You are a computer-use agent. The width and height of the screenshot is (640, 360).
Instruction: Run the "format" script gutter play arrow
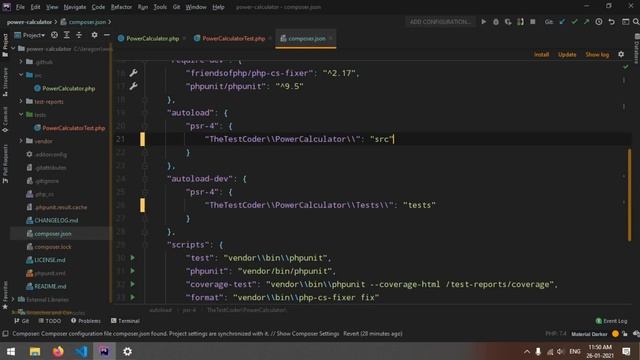(133, 297)
